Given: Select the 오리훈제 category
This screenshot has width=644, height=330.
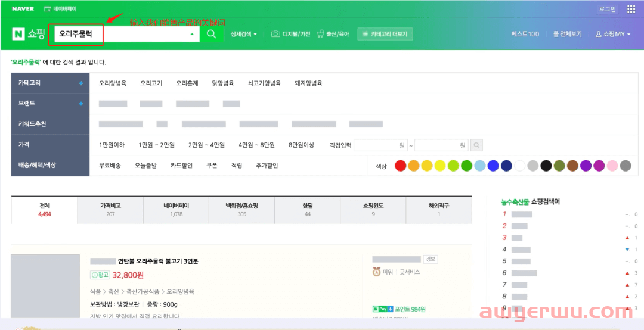Looking at the screenshot, I should coord(187,83).
